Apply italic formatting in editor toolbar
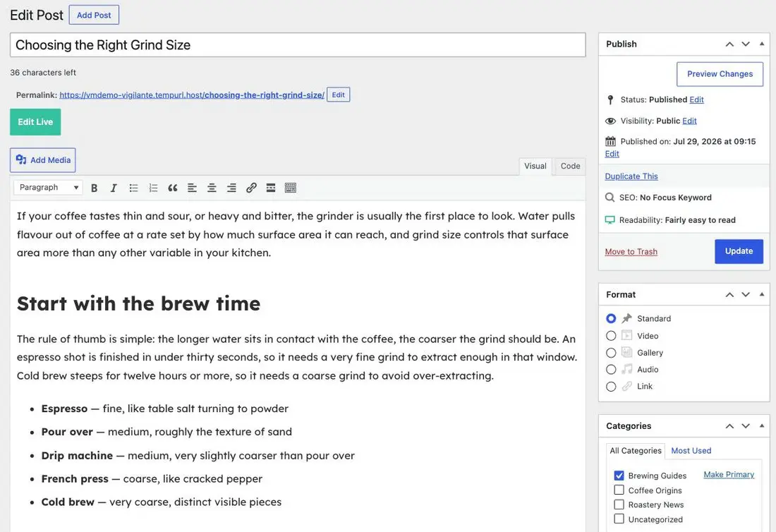Screen dimensions: 776x532 (x=114, y=188)
